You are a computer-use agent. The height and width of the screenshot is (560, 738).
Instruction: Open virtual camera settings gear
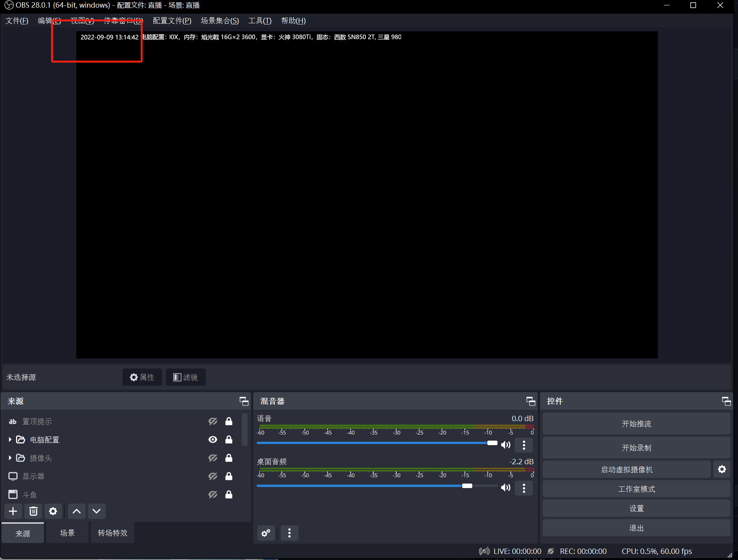[722, 469]
